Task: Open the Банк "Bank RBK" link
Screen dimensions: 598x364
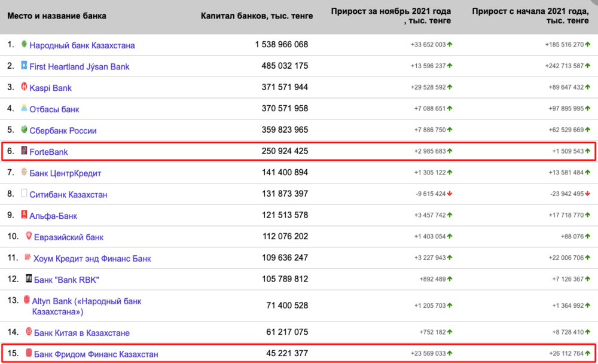Action: point(66,280)
